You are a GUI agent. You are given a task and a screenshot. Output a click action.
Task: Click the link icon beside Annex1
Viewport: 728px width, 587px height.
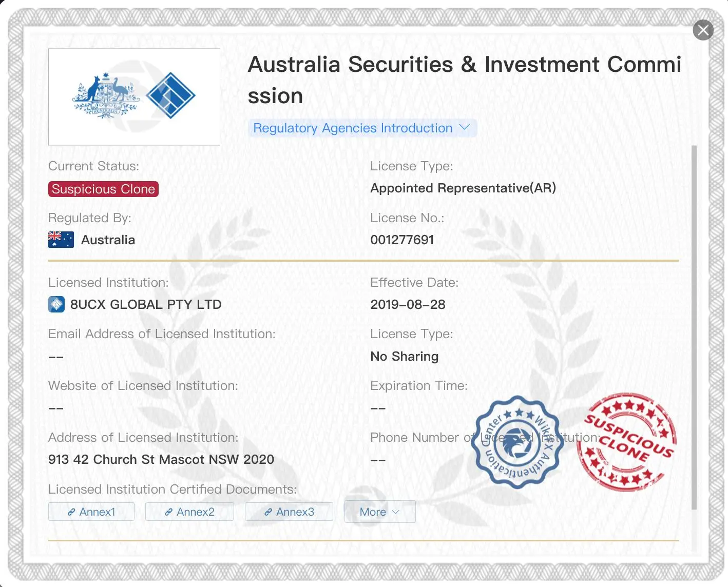[71, 512]
